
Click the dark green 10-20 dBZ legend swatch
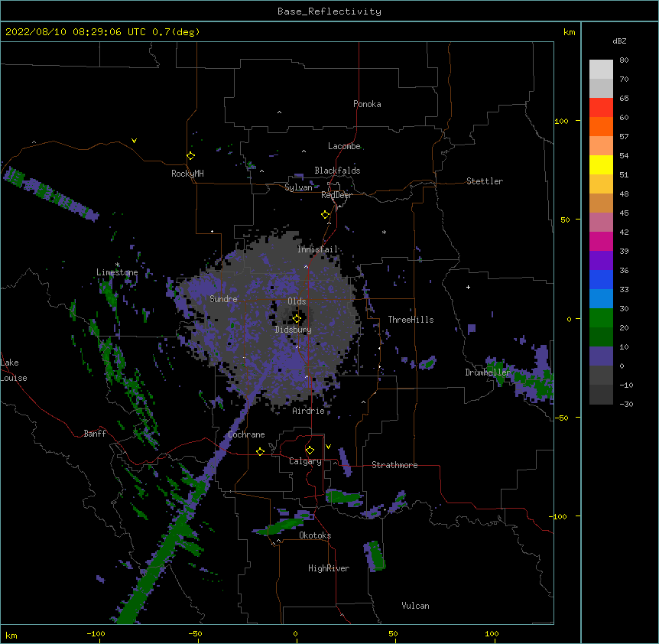[601, 337]
